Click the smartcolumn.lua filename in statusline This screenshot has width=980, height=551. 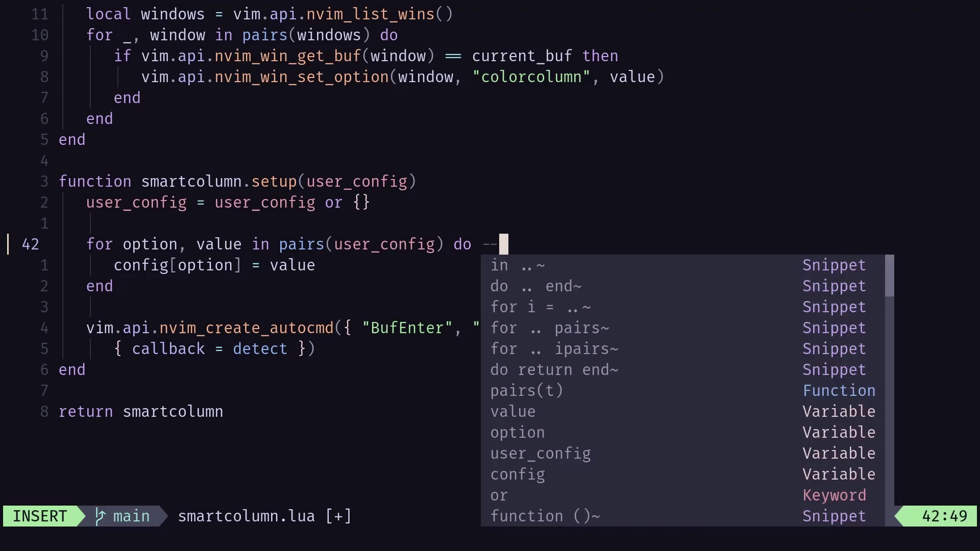coord(246,516)
